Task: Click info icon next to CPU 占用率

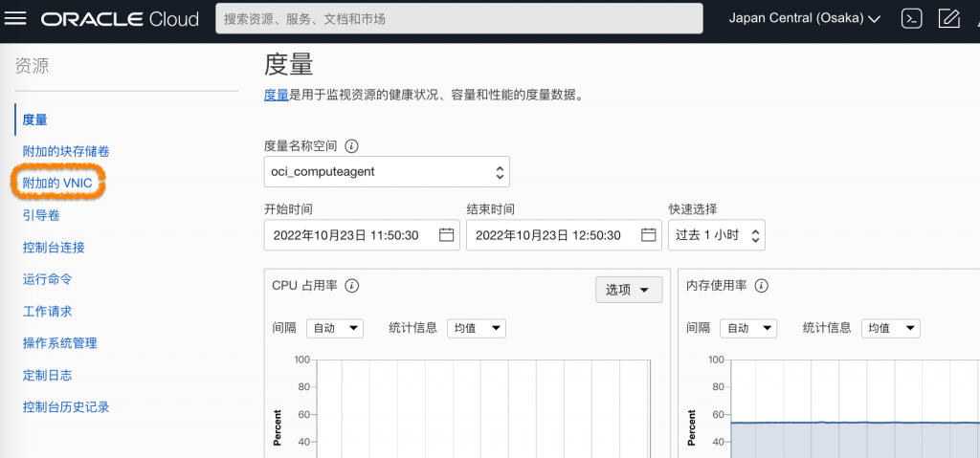Action: click(x=351, y=286)
